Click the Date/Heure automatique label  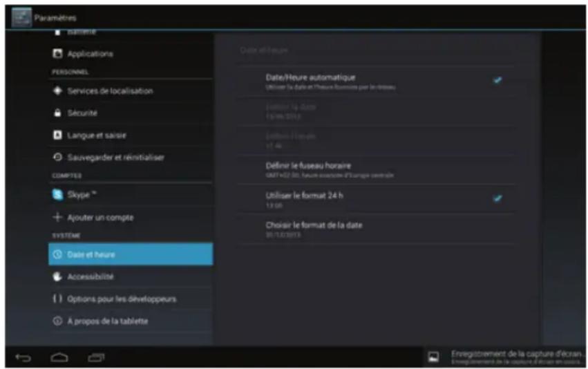(x=310, y=77)
